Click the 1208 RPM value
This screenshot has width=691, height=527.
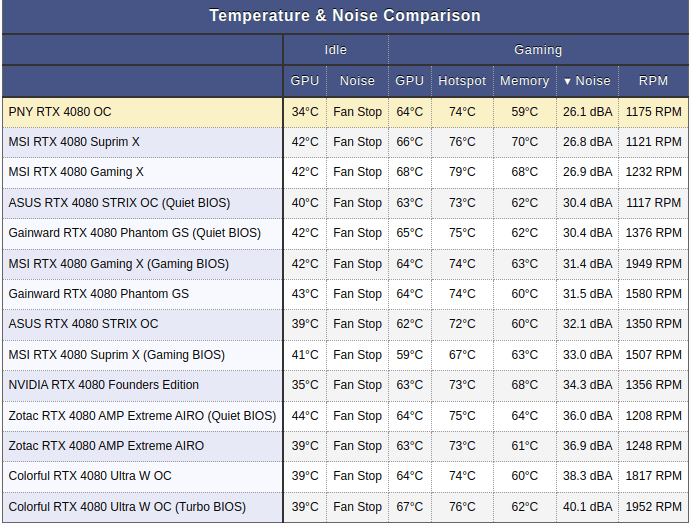click(x=654, y=416)
